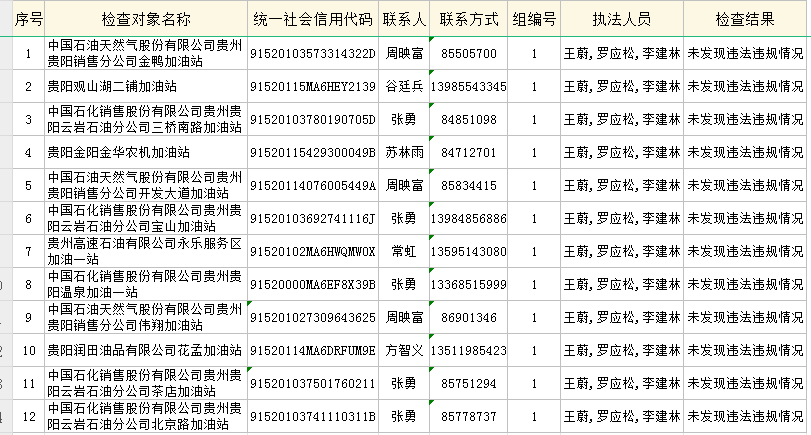Click phone number 84851098
Image resolution: width=811 pixels, height=435 pixels.
click(469, 119)
